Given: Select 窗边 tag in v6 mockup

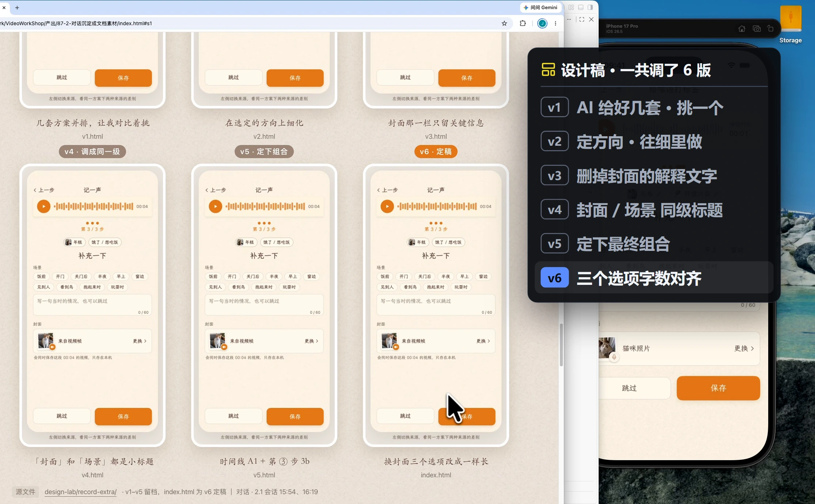Looking at the screenshot, I should [483, 276].
